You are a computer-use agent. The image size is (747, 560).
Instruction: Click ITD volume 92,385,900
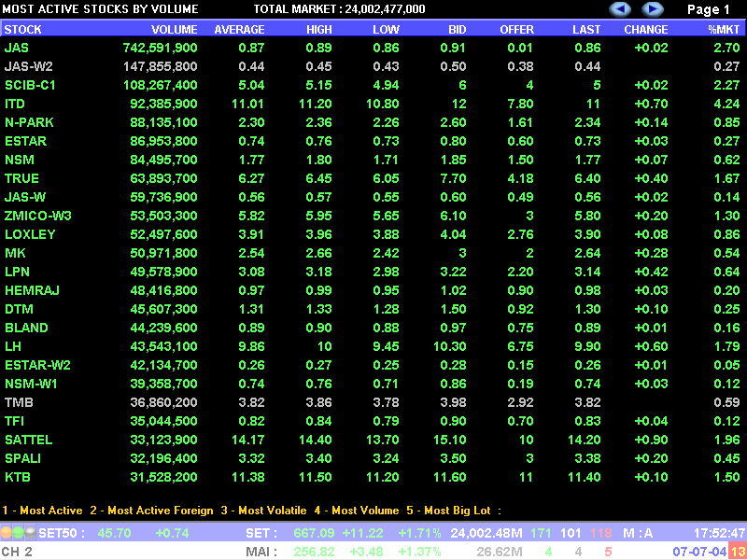click(163, 104)
